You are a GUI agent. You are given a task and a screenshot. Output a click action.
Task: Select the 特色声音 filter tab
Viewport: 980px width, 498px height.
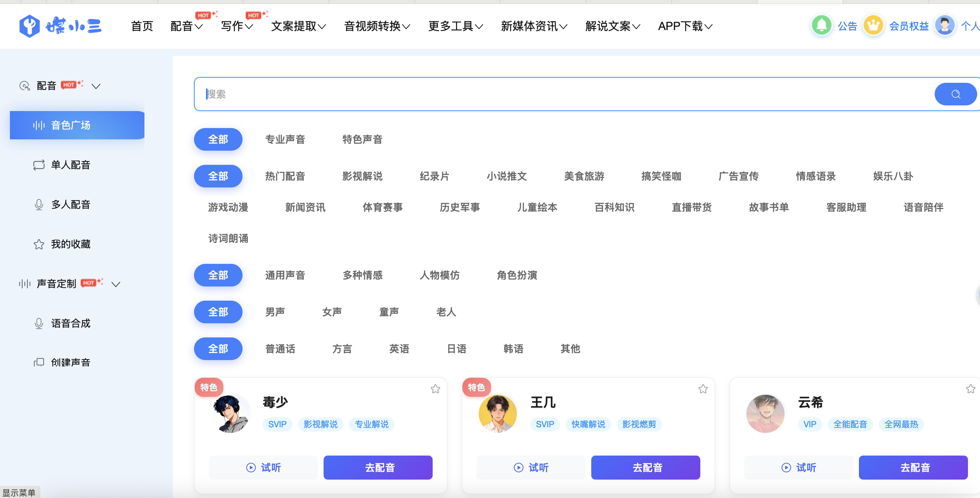point(362,139)
